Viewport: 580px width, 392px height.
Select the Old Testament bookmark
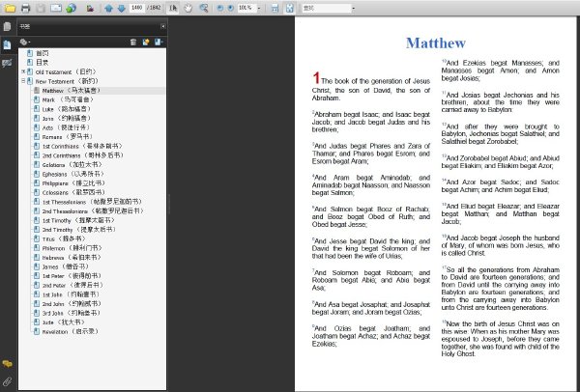click(66, 71)
